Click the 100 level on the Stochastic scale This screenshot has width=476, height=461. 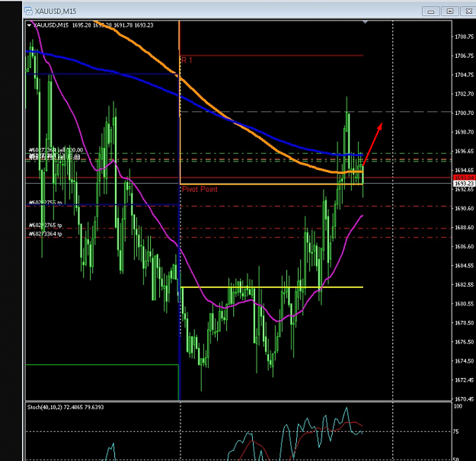coord(458,406)
